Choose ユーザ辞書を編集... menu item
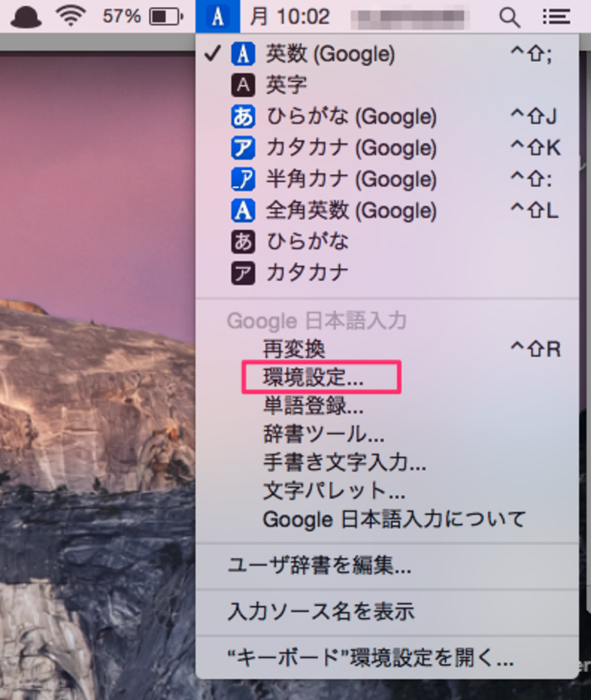Image resolution: width=591 pixels, height=700 pixels. pyautogui.click(x=387, y=566)
